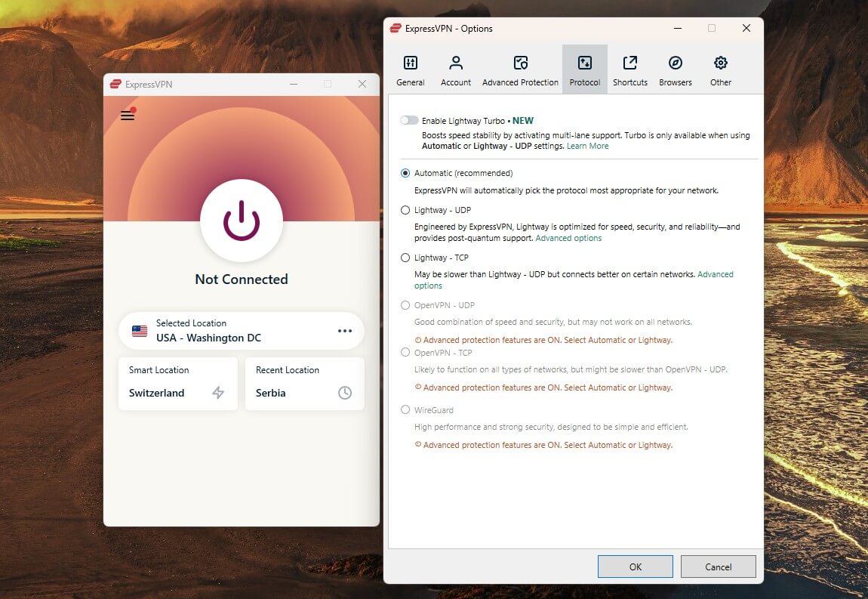This screenshot has width=868, height=599.
Task: Open the hamburger menu
Action: [128, 116]
